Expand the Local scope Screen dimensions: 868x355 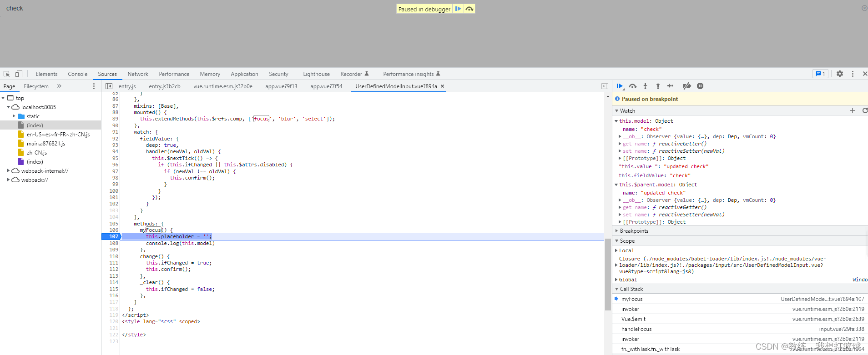click(x=616, y=250)
